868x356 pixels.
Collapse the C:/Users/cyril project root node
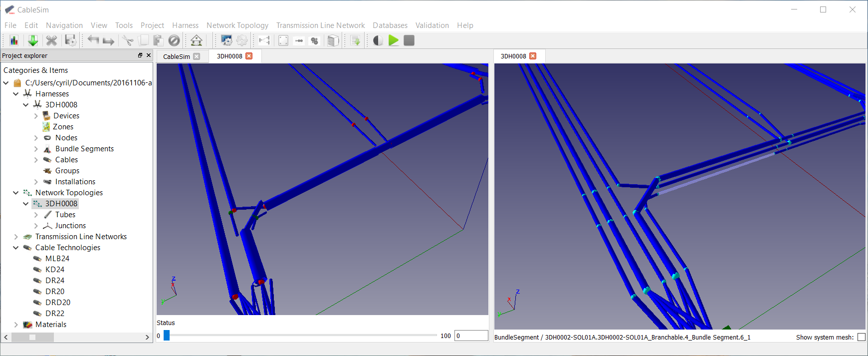click(6, 83)
